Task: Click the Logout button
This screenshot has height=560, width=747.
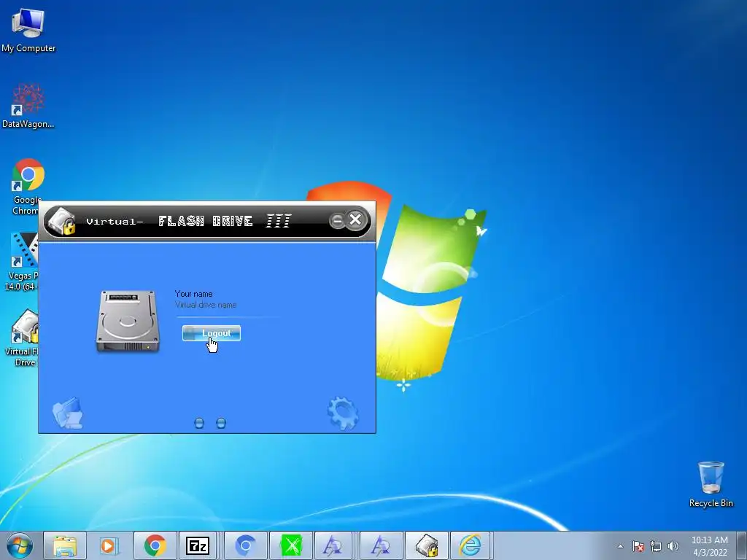Action: (211, 333)
